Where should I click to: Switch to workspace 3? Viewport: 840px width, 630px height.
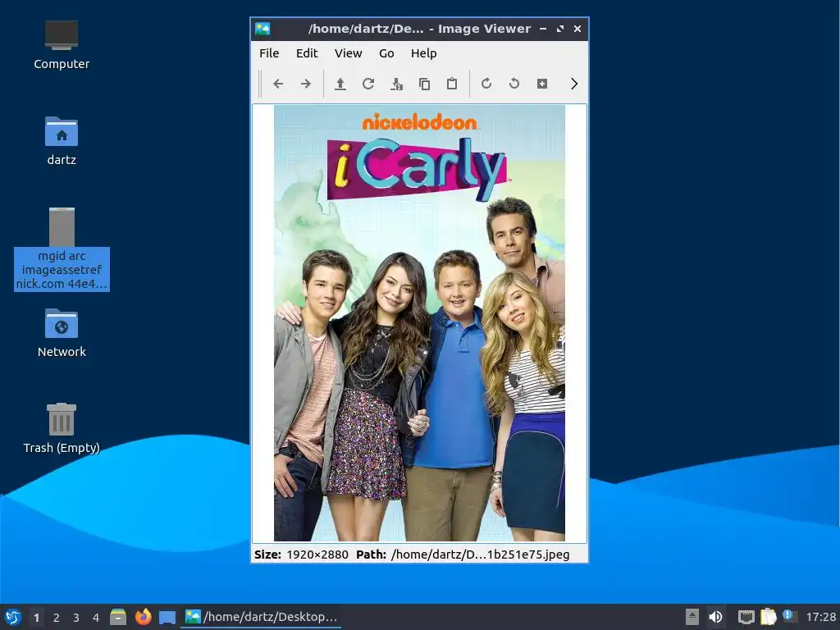(76, 618)
